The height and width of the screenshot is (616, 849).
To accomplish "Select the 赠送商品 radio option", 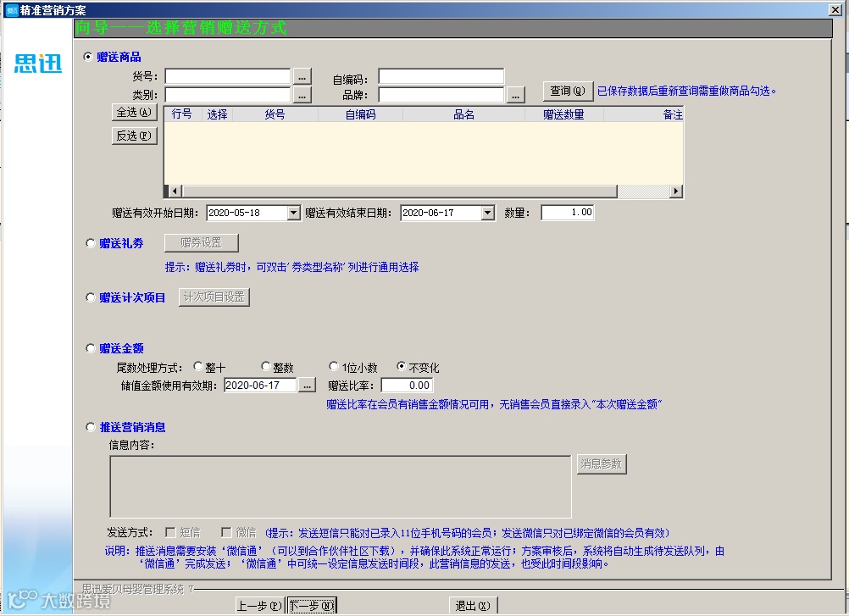I will pos(88,57).
